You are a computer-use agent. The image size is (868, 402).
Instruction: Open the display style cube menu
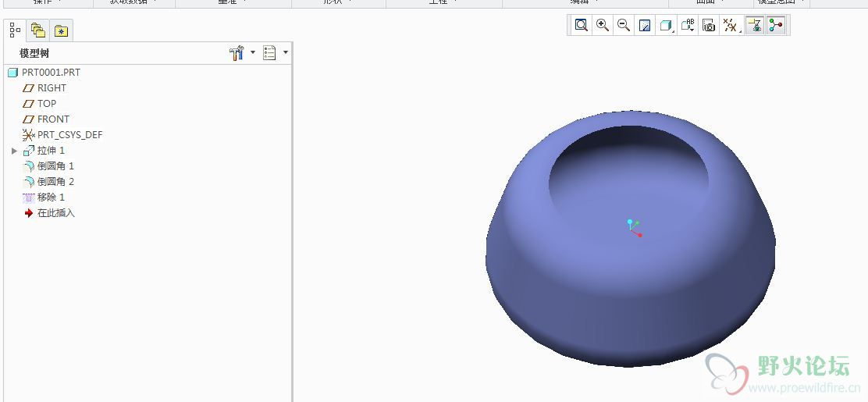pyautogui.click(x=666, y=25)
